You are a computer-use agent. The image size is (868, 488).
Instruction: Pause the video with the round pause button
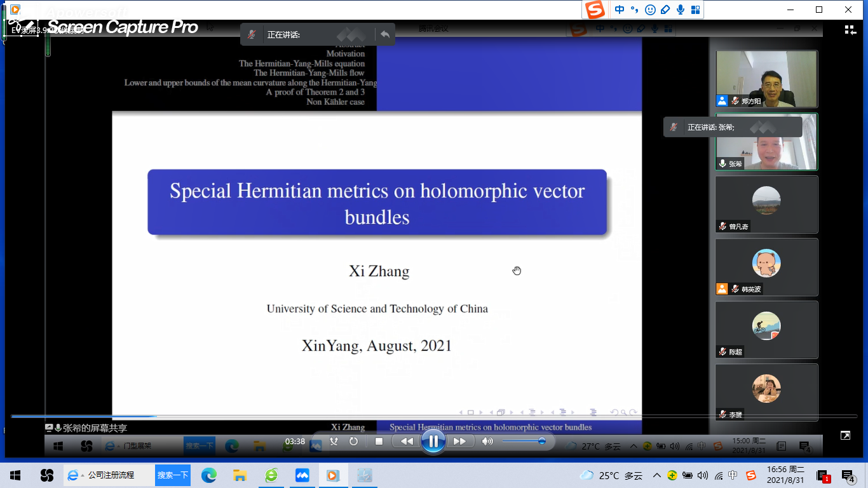[433, 441]
